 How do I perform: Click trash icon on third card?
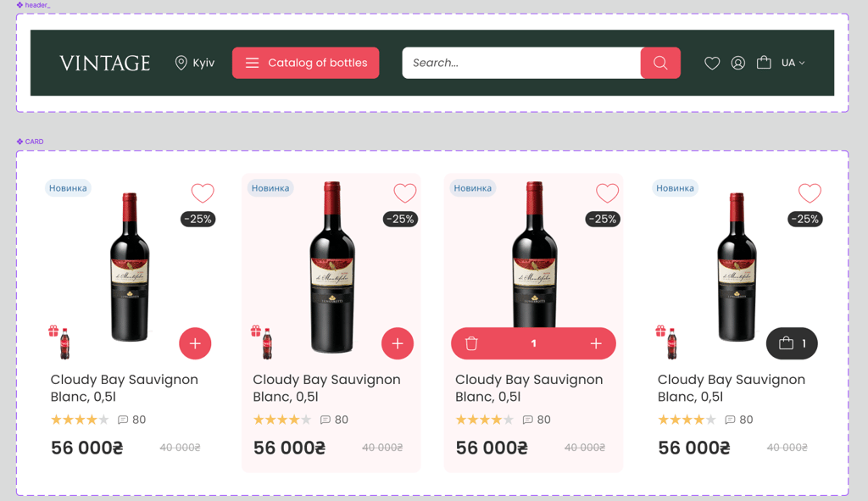[x=472, y=343]
